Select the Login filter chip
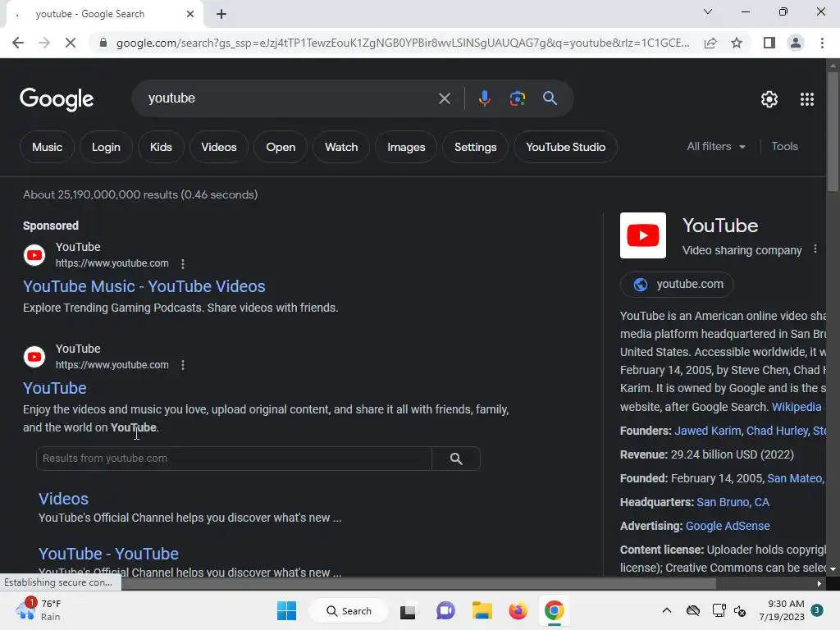 [106, 147]
